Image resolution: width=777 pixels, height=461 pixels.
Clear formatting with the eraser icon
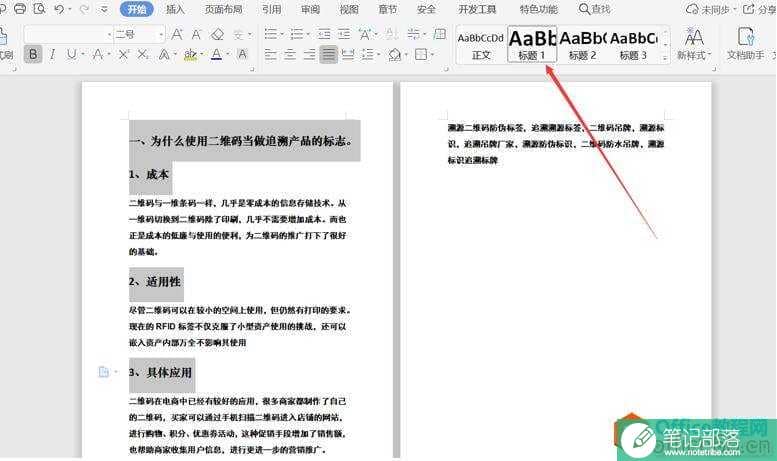click(x=217, y=34)
